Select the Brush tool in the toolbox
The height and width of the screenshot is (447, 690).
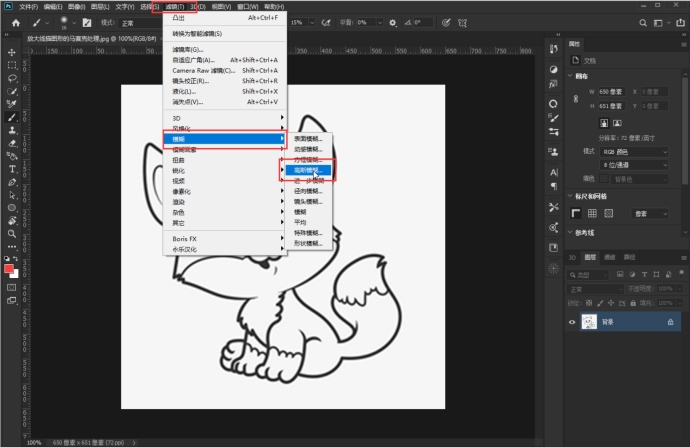point(12,117)
